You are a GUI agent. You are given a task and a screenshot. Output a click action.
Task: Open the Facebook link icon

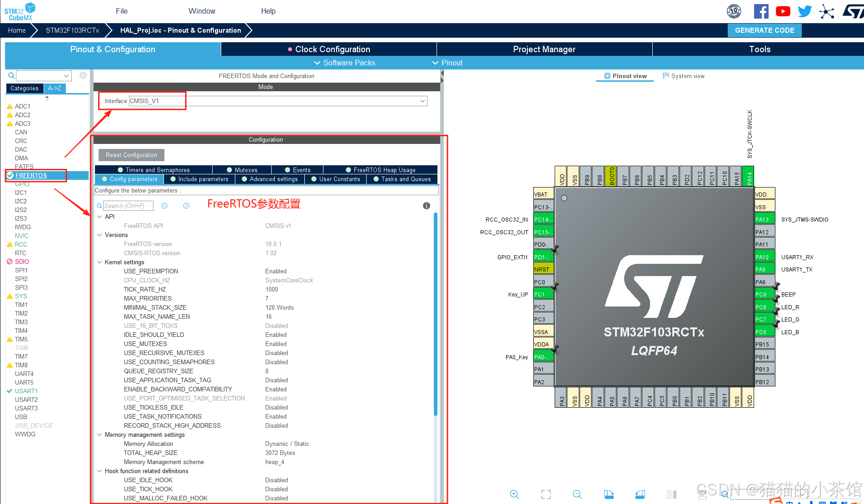click(x=761, y=11)
